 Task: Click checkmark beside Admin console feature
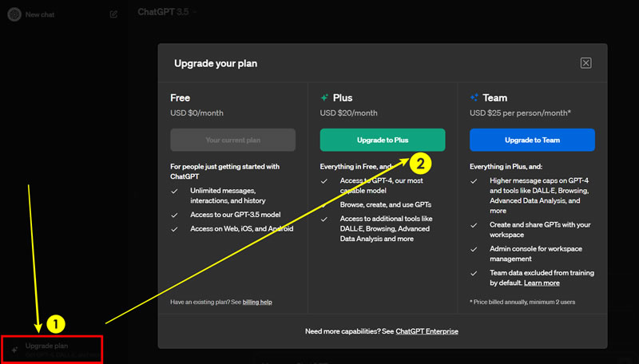click(x=474, y=250)
